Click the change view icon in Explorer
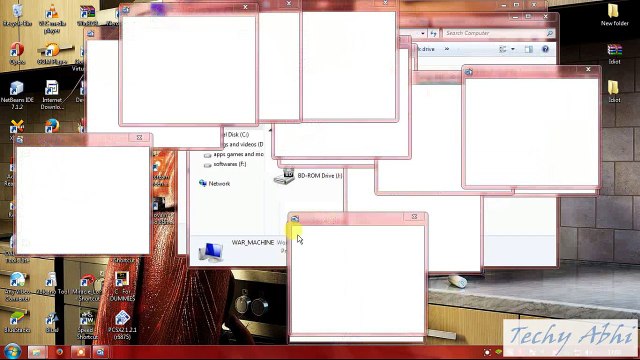Viewport: 640px width, 360px height. coord(503,49)
